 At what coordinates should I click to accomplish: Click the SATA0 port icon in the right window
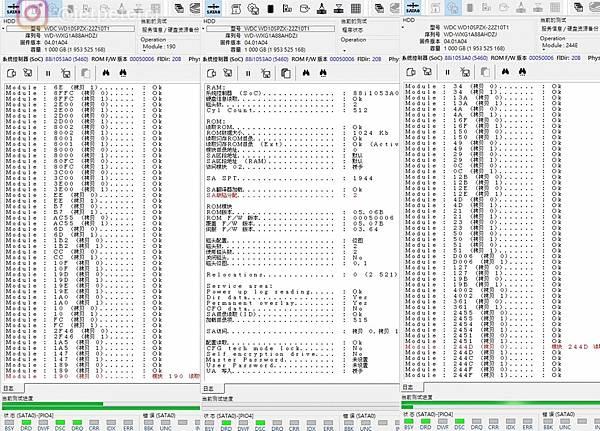pos(413,8)
